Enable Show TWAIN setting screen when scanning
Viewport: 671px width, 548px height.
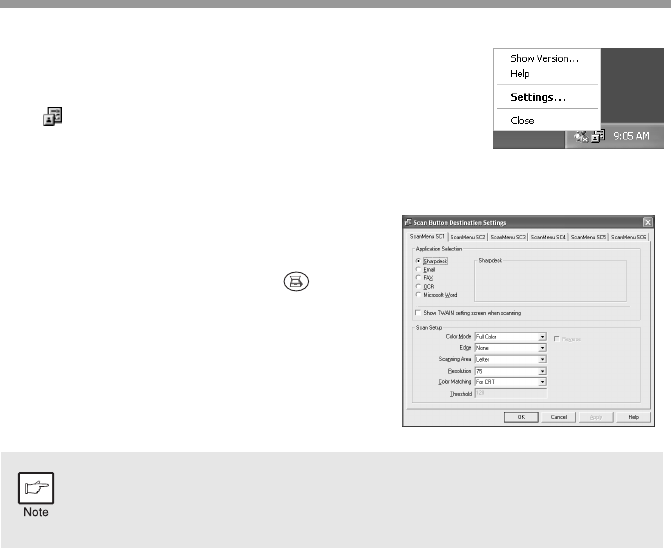(x=417, y=313)
